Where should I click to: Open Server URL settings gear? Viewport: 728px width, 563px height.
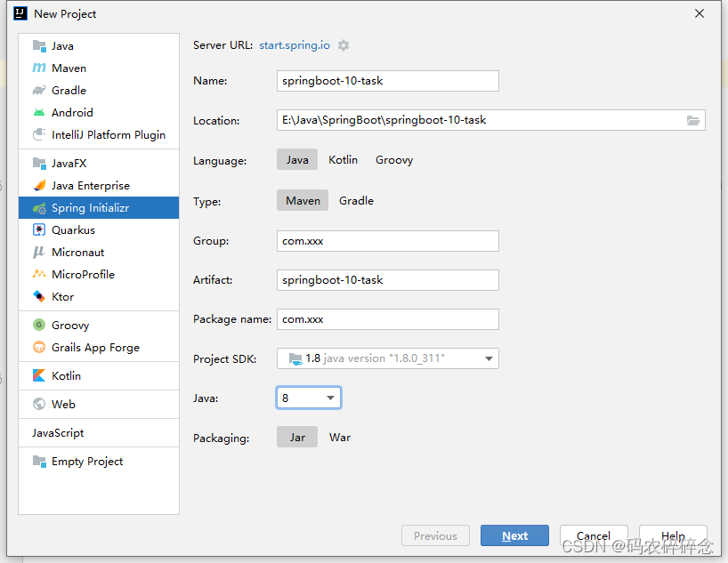coord(344,45)
